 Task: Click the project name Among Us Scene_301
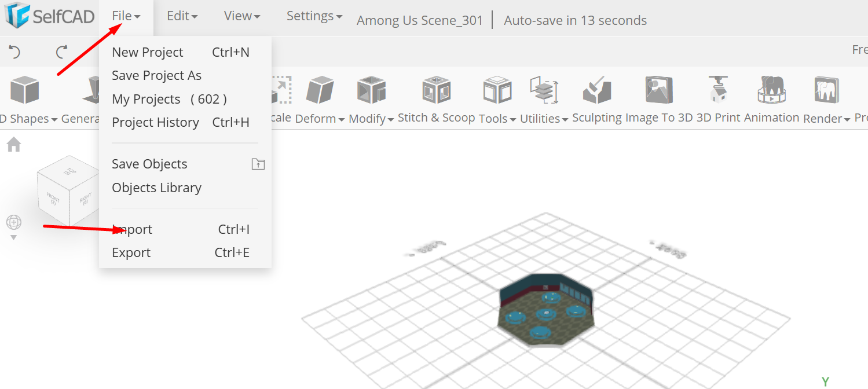click(x=420, y=20)
